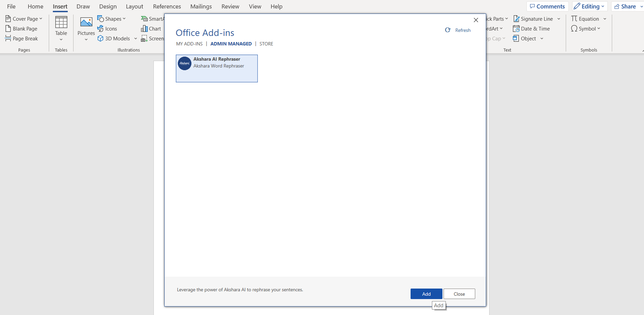This screenshot has height=315, width=644.
Task: Insert a Table from the ribbon
Action: point(61,27)
